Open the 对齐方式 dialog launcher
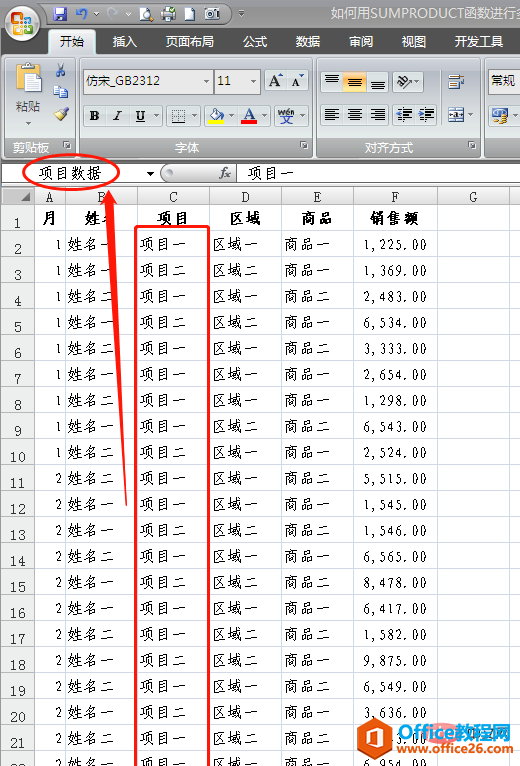The width and height of the screenshot is (520, 766). (x=472, y=145)
